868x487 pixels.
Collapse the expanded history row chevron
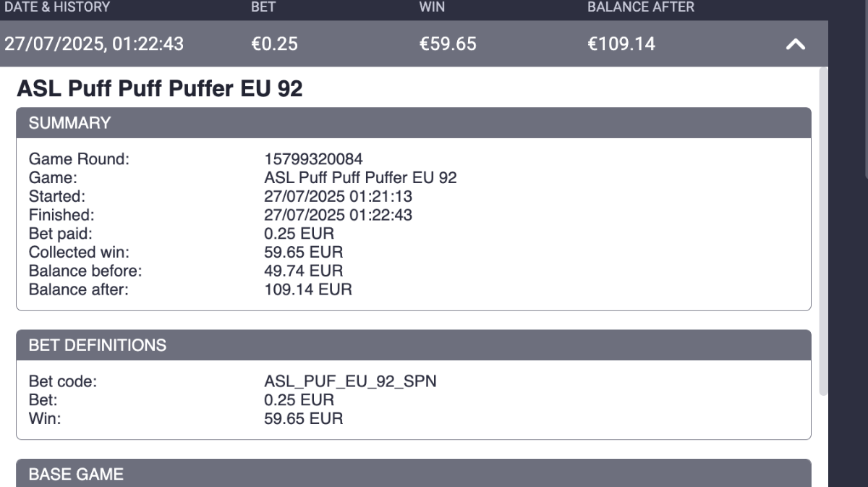(x=795, y=45)
